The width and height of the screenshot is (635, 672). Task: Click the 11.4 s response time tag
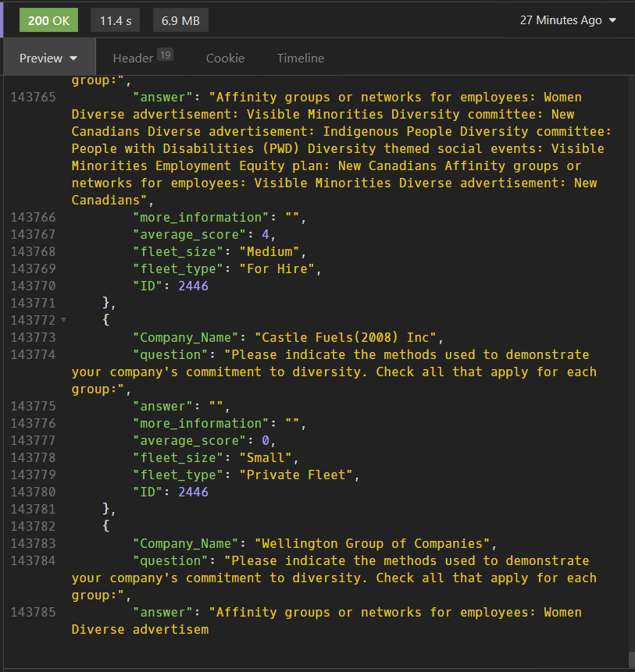(116, 20)
